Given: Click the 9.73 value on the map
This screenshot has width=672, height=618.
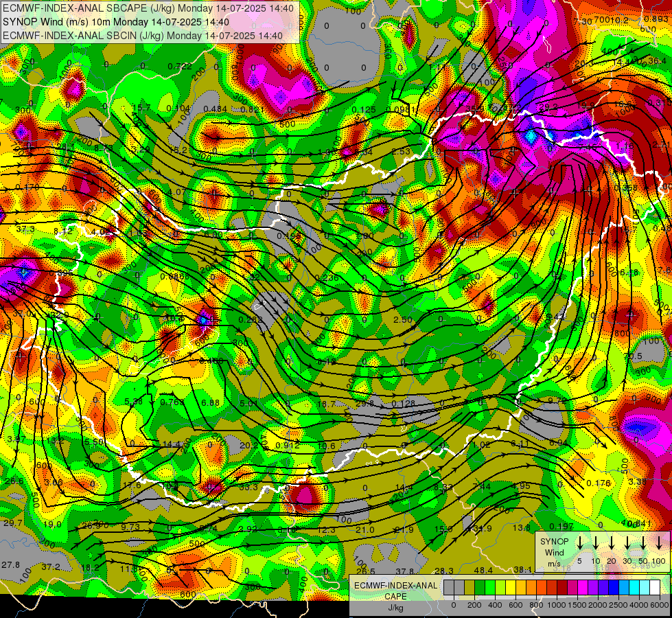Looking at the screenshot, I should click(130, 527).
